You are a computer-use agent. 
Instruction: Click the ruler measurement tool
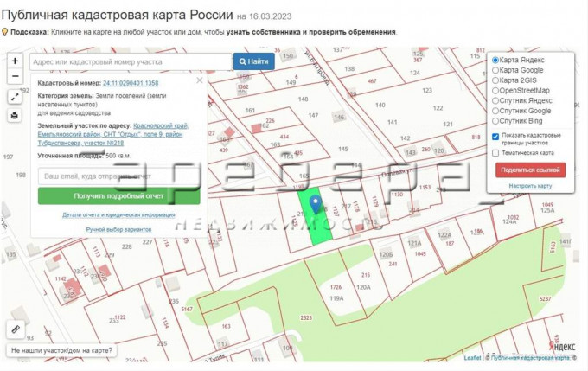pyautogui.click(x=15, y=329)
